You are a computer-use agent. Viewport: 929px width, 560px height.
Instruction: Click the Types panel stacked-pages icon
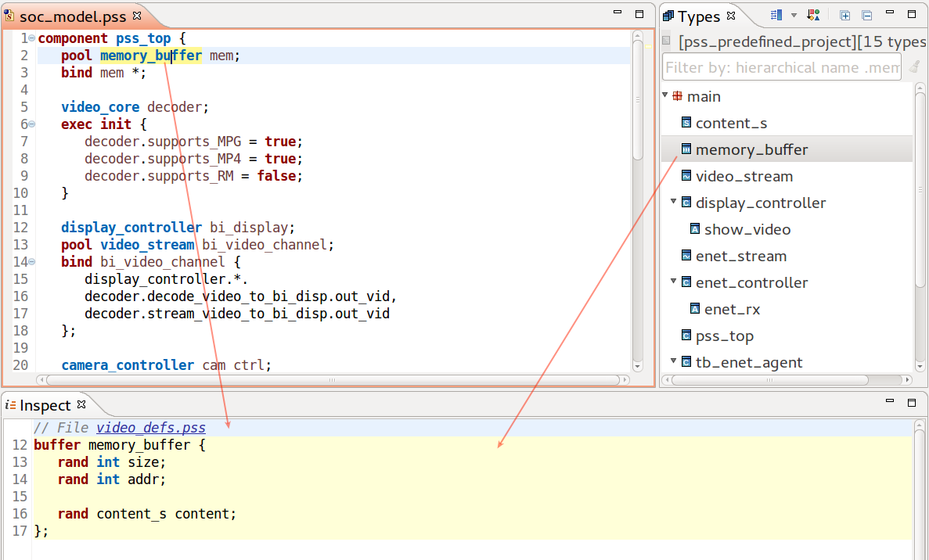pyautogui.click(x=667, y=16)
